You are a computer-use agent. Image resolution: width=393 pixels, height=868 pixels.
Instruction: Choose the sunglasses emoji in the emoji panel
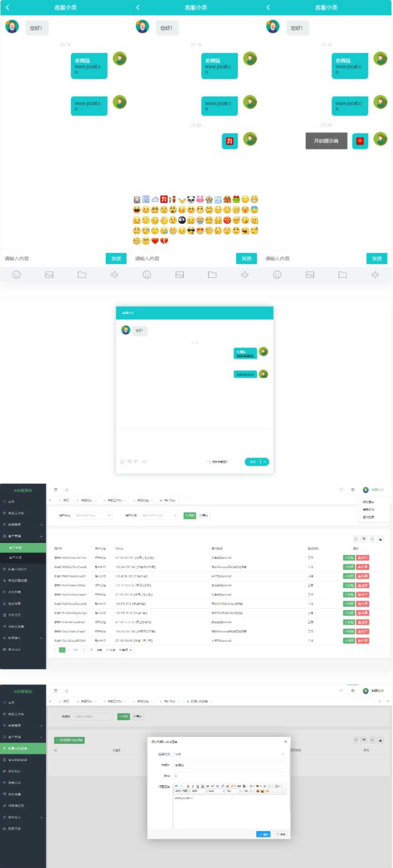[x=191, y=231]
